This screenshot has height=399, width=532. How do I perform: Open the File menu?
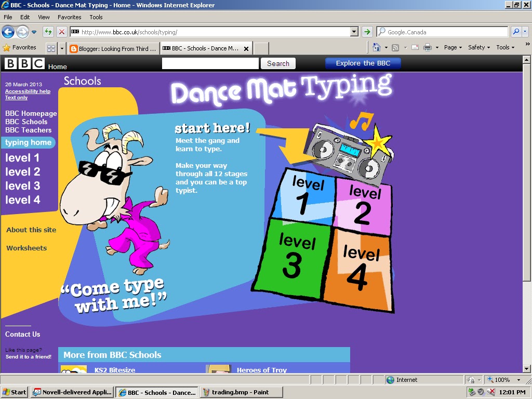pos(8,17)
